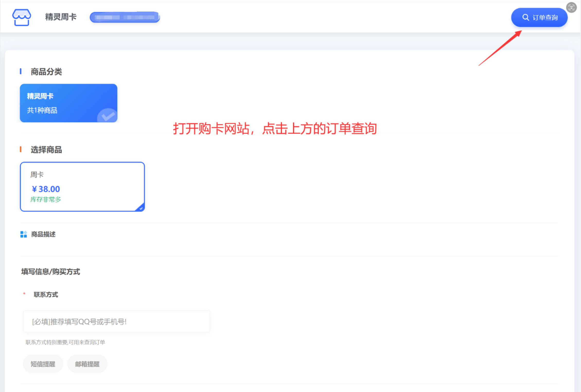Image resolution: width=581 pixels, height=392 pixels.
Task: Click the 库存非常多 stock label
Action: click(46, 199)
